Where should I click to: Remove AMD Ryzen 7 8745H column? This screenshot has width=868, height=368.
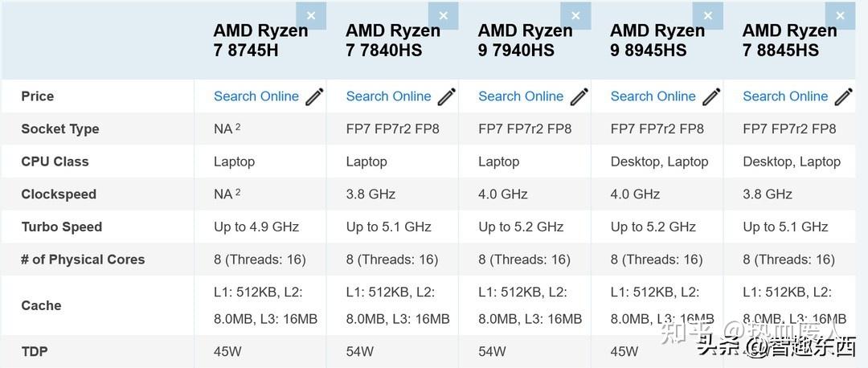(x=311, y=16)
